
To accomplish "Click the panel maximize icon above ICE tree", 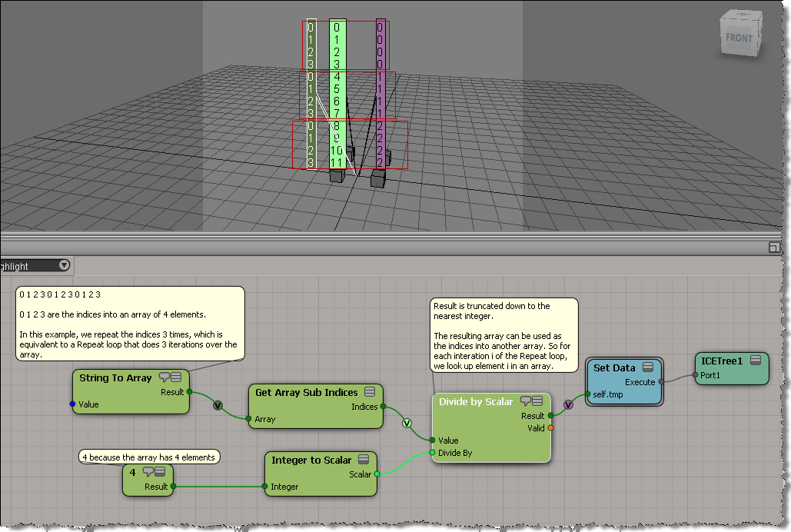I will click(x=774, y=247).
